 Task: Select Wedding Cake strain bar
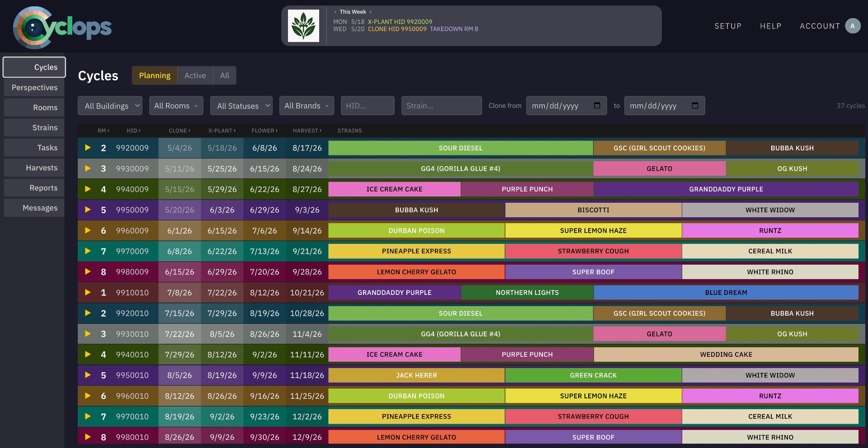(x=726, y=355)
